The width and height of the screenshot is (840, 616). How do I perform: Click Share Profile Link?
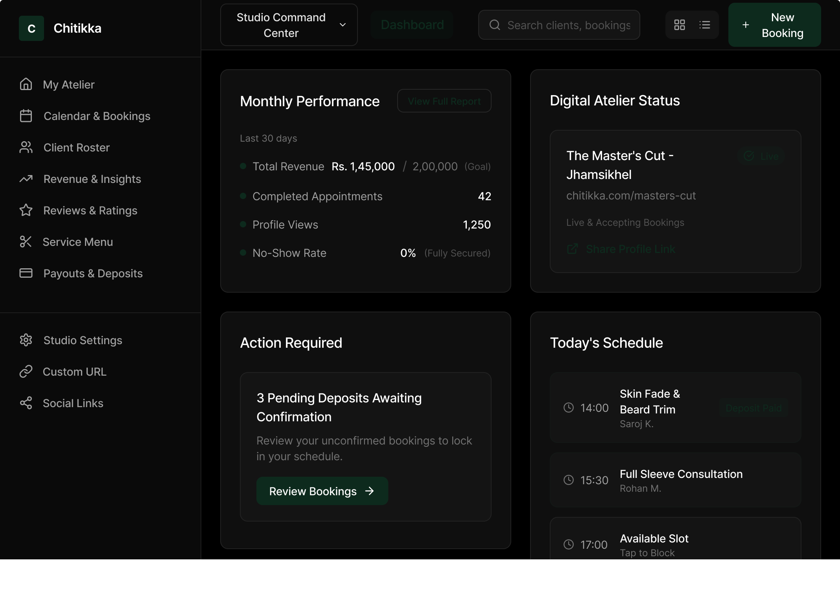tap(621, 249)
